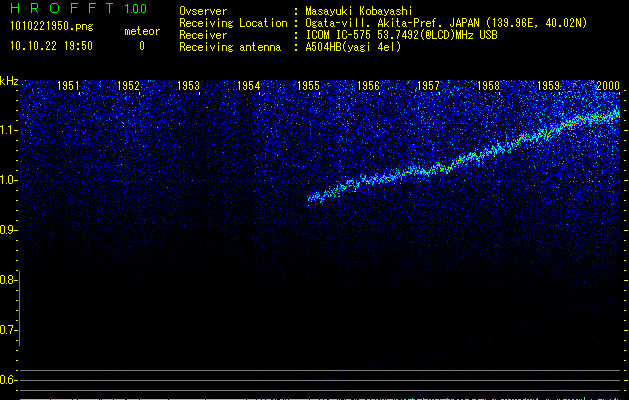The height and width of the screenshot is (400, 629).
Task: Click the 'Receiver' field label
Action: pos(203,35)
